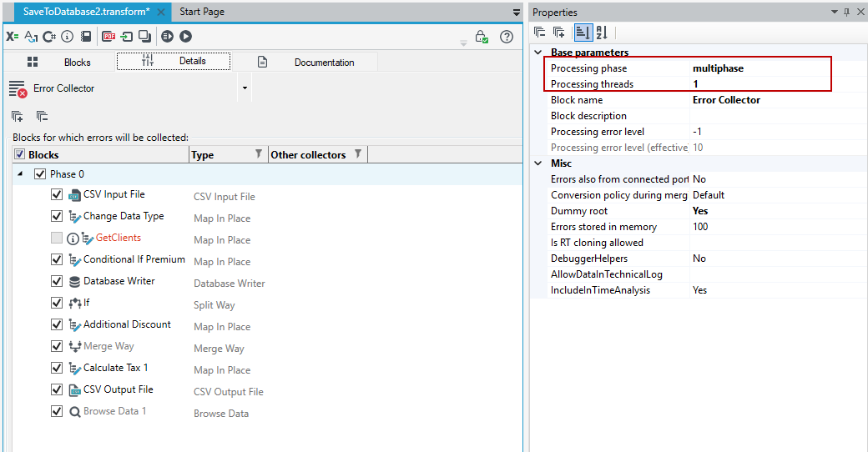Click the Run play button icon
The width and height of the screenshot is (868, 452).
coord(186,37)
